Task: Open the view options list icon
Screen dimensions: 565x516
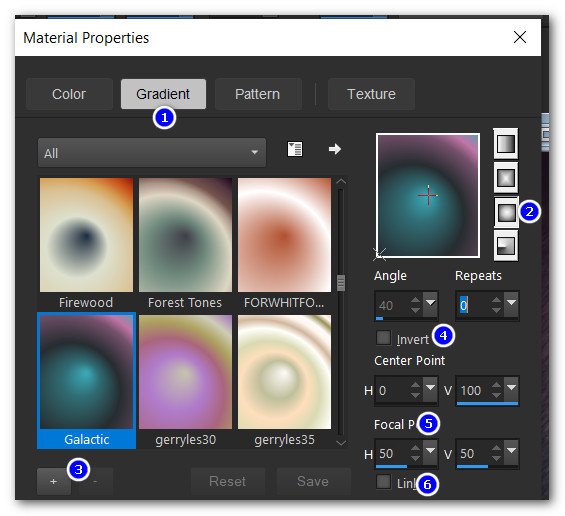Action: pos(295,149)
